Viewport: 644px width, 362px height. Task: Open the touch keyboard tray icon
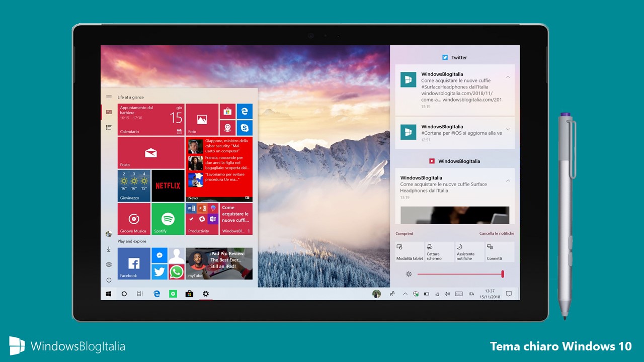458,294
